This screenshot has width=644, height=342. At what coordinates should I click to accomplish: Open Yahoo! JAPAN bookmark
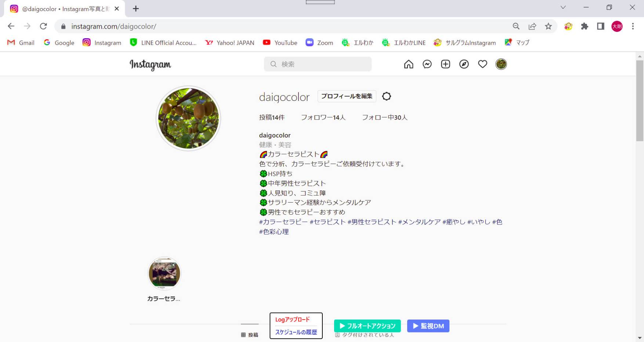click(x=229, y=43)
